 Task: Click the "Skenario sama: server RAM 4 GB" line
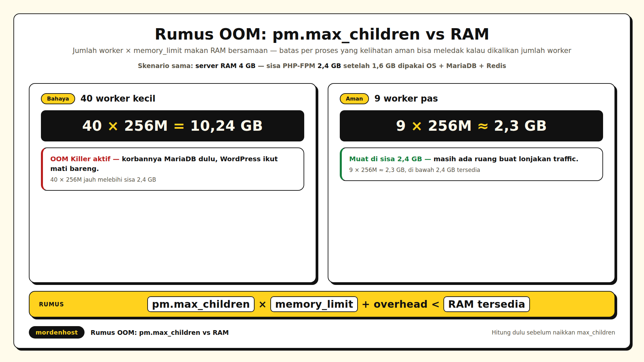point(322,66)
